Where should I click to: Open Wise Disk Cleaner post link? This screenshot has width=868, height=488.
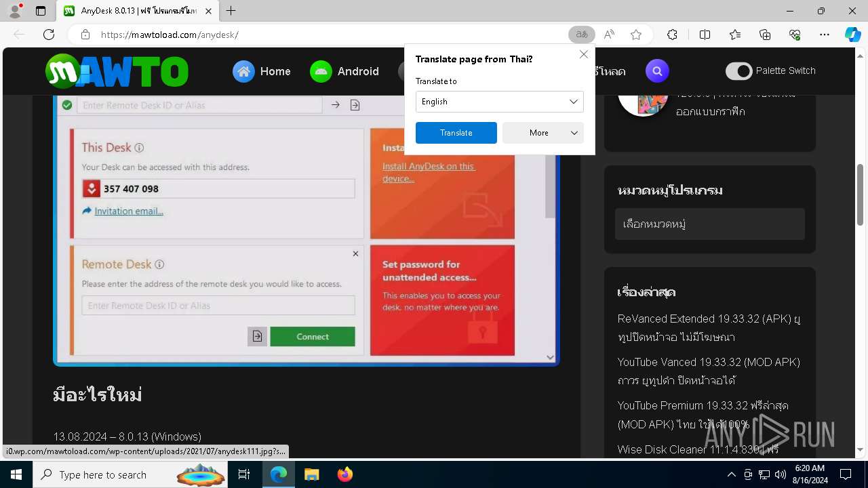coord(698,449)
